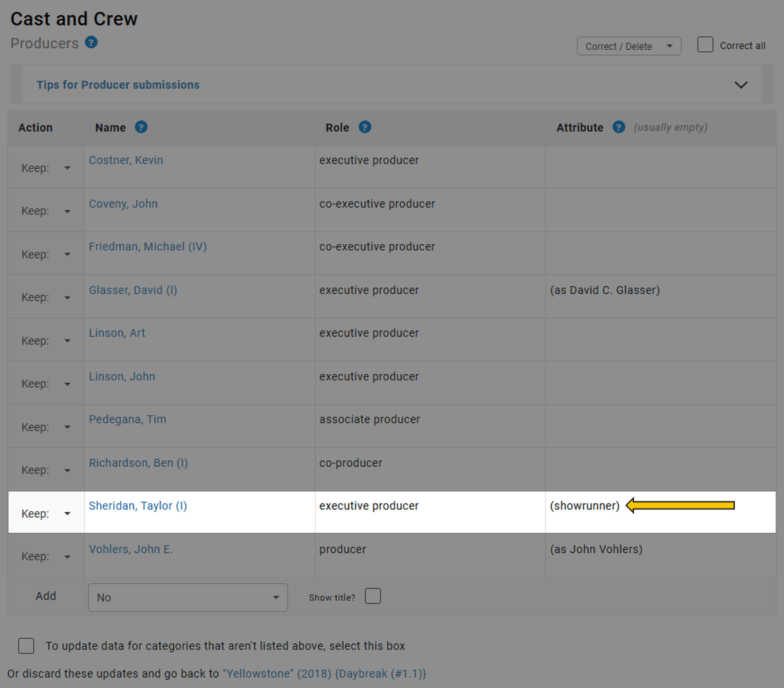Open Keep action dropdown for John E. Vohlers

point(45,556)
